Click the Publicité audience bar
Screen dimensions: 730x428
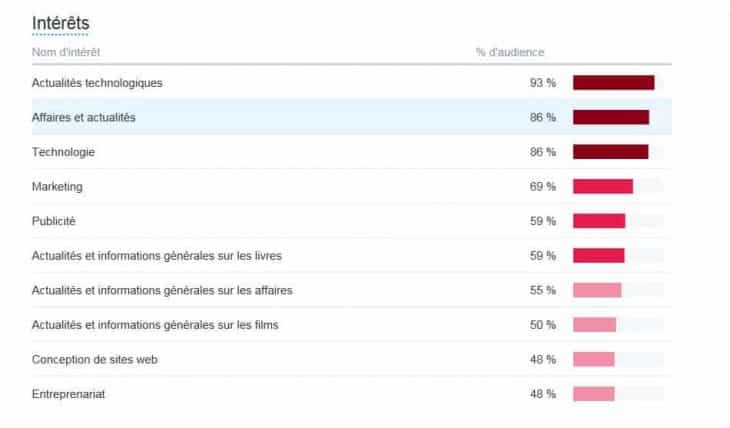[x=599, y=221]
